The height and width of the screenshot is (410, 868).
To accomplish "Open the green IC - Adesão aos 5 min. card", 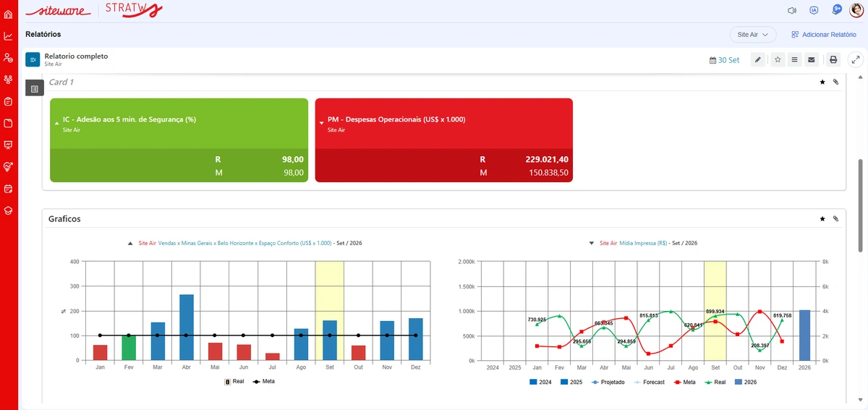I will pos(179,140).
